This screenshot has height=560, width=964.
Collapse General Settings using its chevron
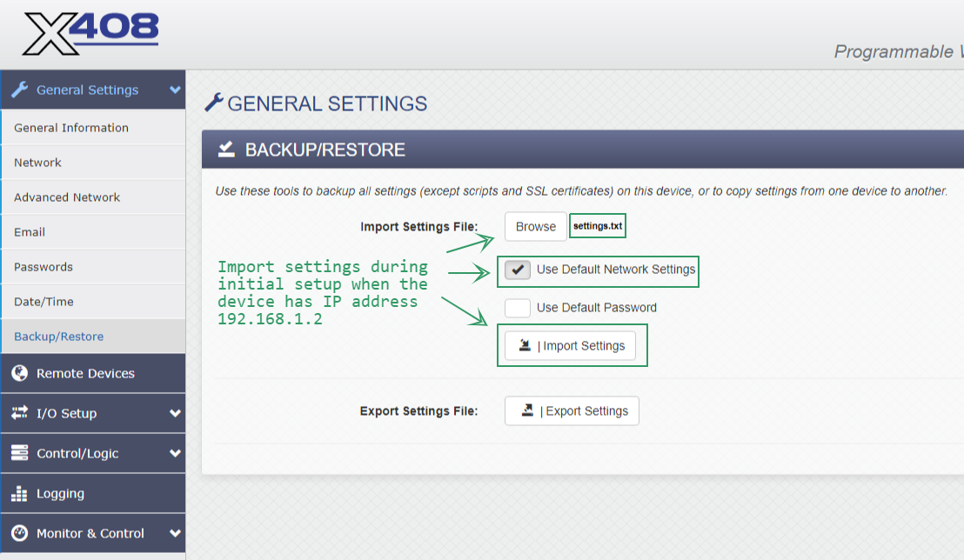tap(175, 90)
